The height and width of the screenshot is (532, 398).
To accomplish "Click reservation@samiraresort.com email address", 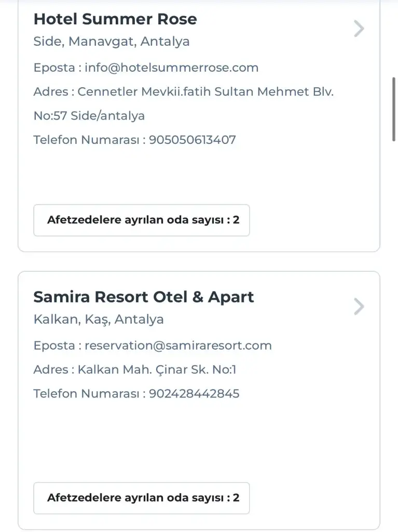I will coord(178,345).
